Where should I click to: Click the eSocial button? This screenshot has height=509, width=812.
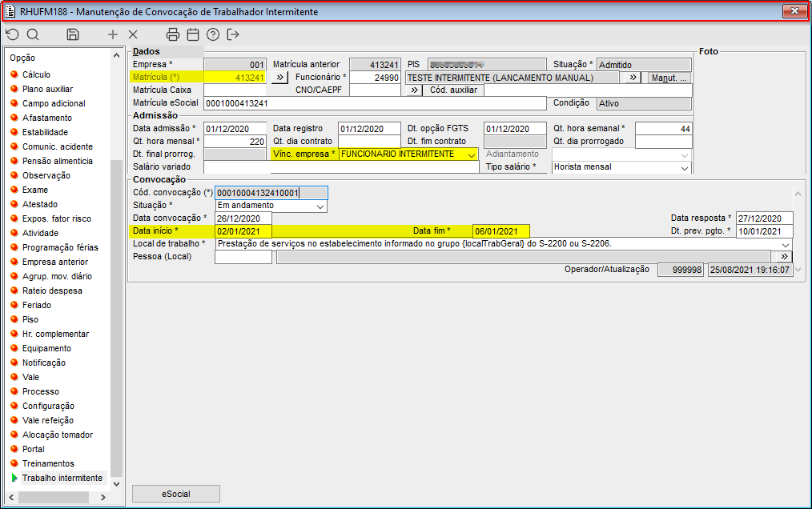[176, 494]
